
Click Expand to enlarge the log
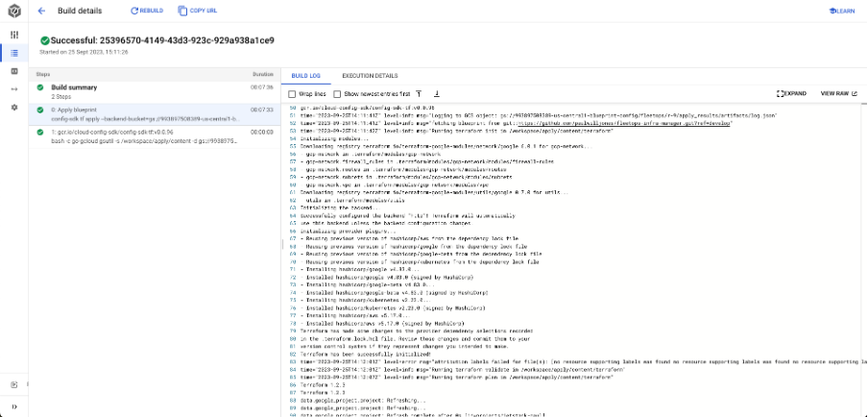[791, 93]
